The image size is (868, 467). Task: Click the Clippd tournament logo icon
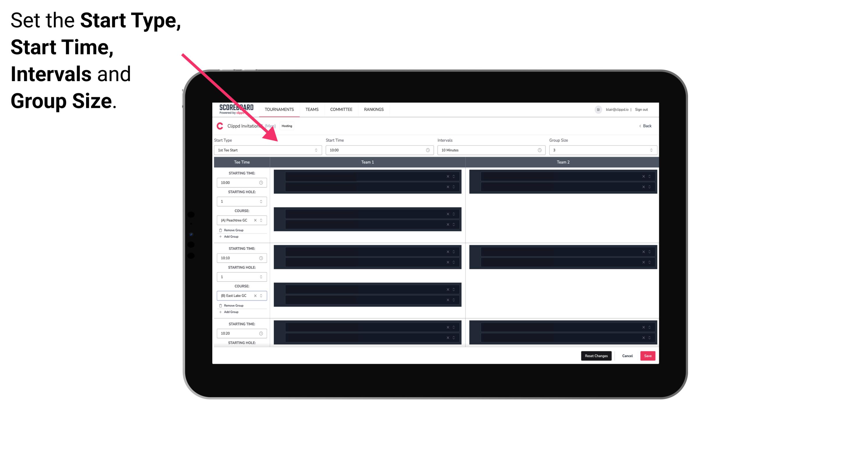220,126
